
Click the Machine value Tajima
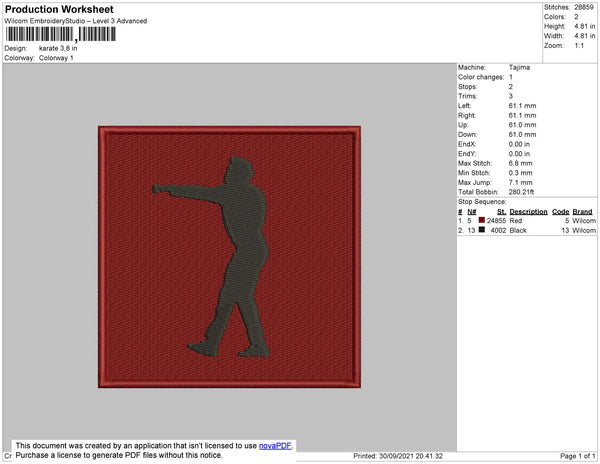[x=519, y=67]
